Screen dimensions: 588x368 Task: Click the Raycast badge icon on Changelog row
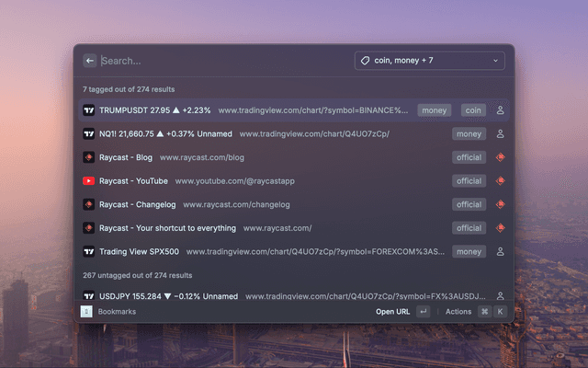[x=501, y=204]
